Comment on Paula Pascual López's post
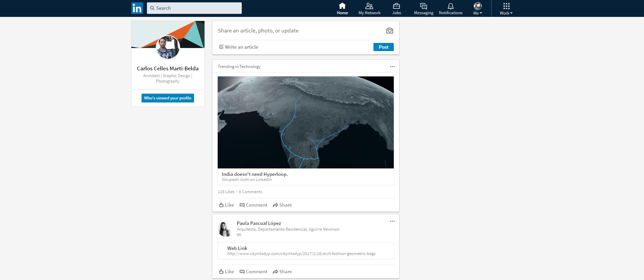Screen dimensions: 644x280 pyautogui.click(x=253, y=272)
